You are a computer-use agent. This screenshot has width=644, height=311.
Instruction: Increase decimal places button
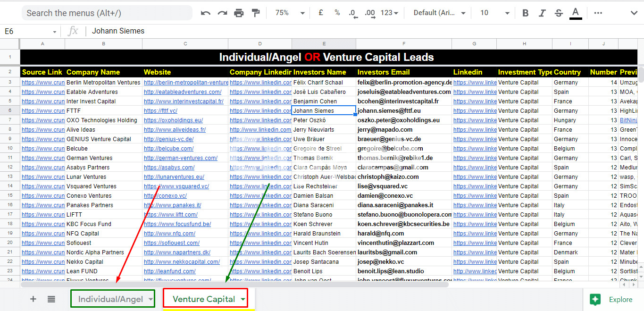[x=370, y=13]
